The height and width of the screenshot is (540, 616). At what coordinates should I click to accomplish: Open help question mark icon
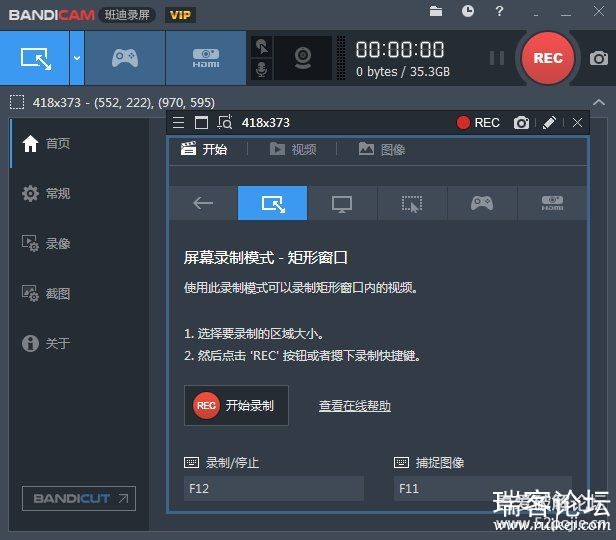tap(499, 11)
